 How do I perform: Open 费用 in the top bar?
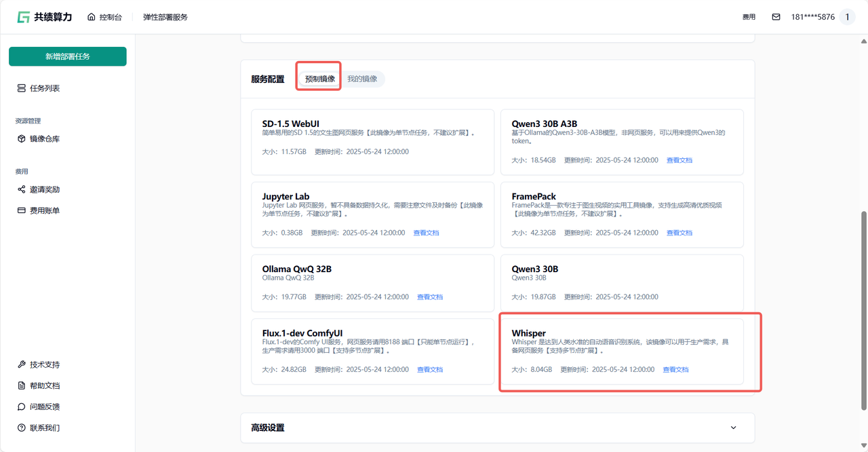(x=749, y=17)
